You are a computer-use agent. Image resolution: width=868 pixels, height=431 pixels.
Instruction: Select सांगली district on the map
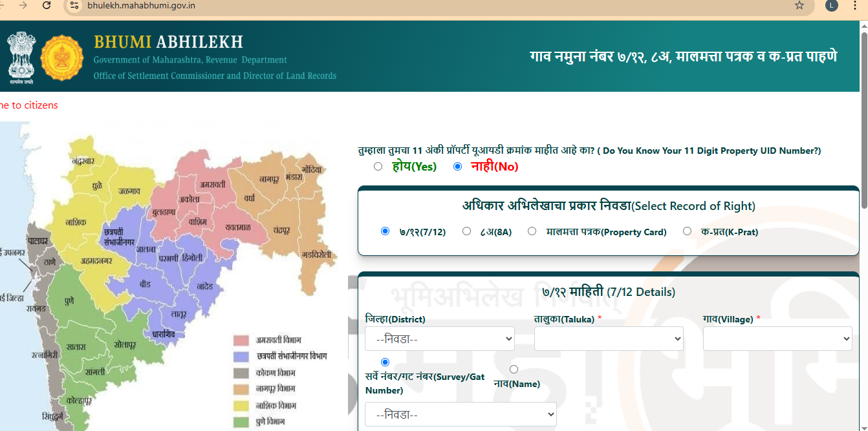94,372
